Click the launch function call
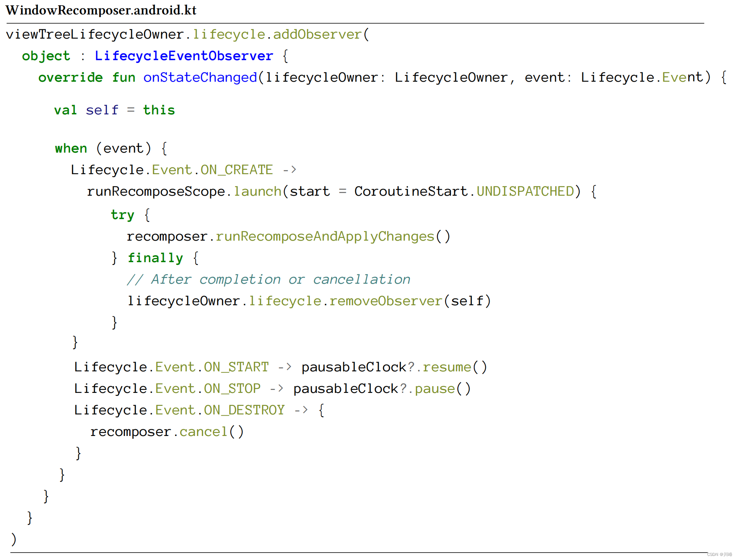This screenshot has height=560, width=738. pyautogui.click(x=257, y=192)
